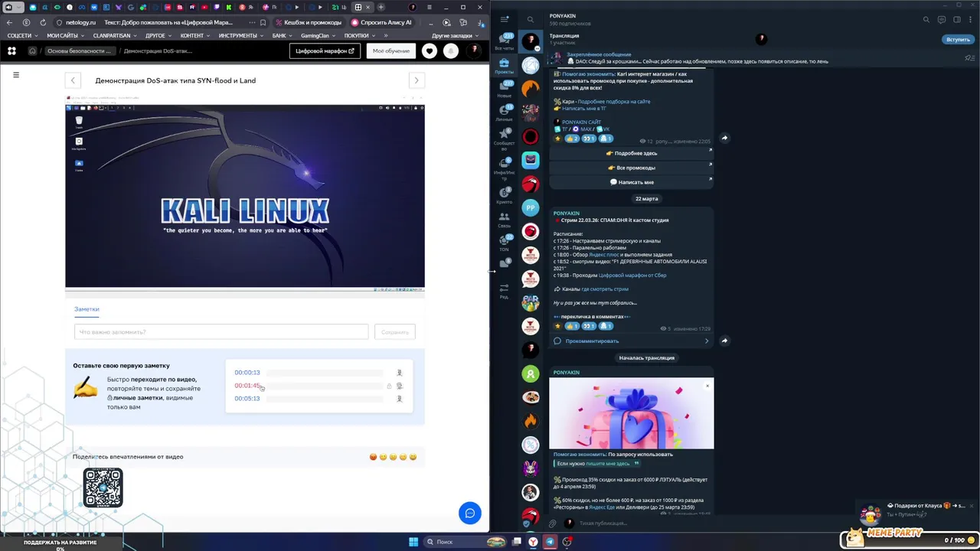Search messages in the PONYAKIN channel

coord(926,20)
